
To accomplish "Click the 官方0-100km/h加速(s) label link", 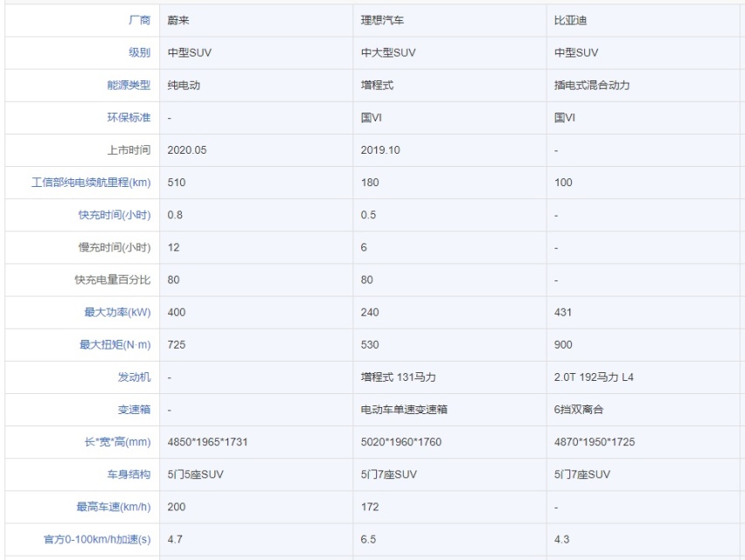I will pyautogui.click(x=97, y=540).
